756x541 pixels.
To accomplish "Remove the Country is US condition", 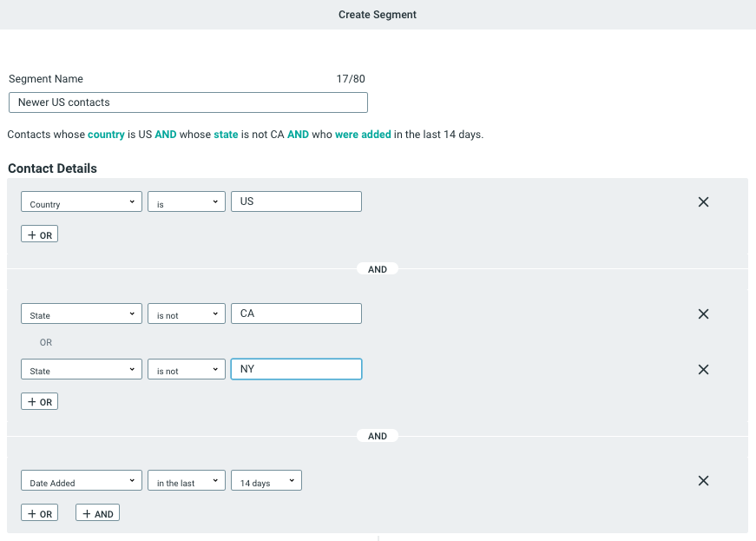I will pyautogui.click(x=703, y=201).
